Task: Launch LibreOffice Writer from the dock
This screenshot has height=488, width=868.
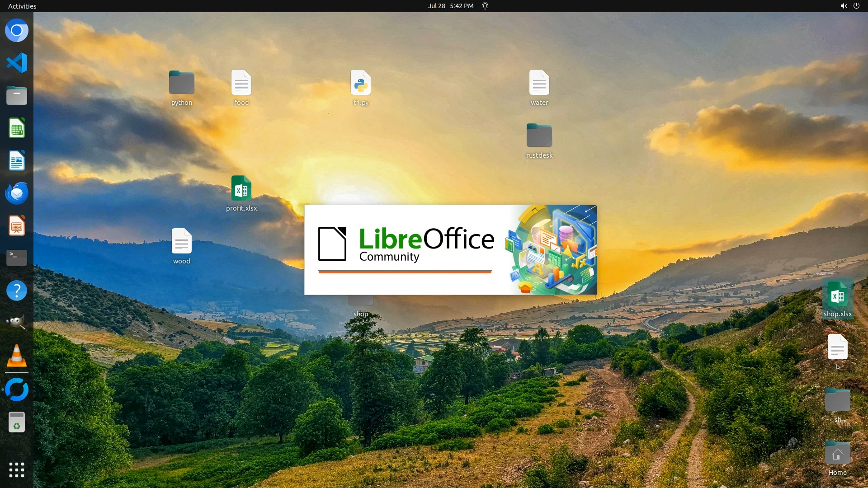Action: (17, 161)
